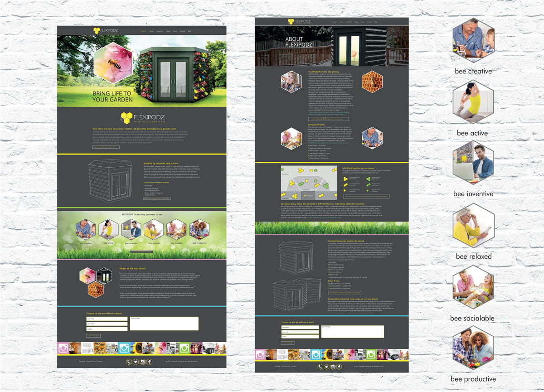Click the large 'bee relaxed' hexagon on the right

click(x=474, y=225)
